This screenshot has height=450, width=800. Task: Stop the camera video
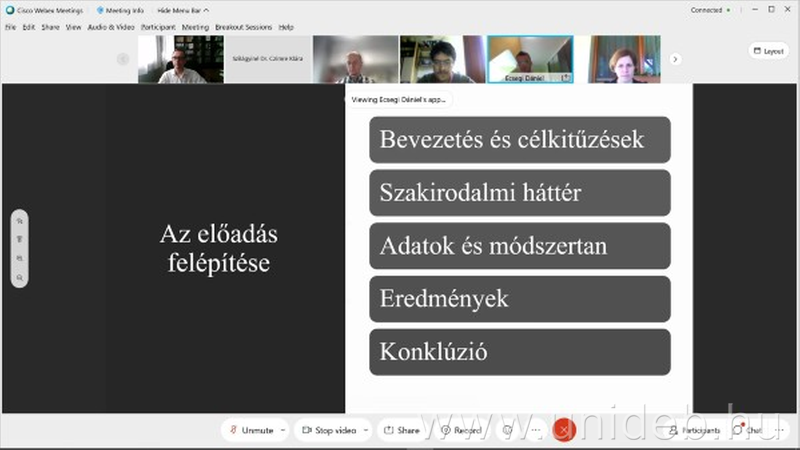coord(329,430)
